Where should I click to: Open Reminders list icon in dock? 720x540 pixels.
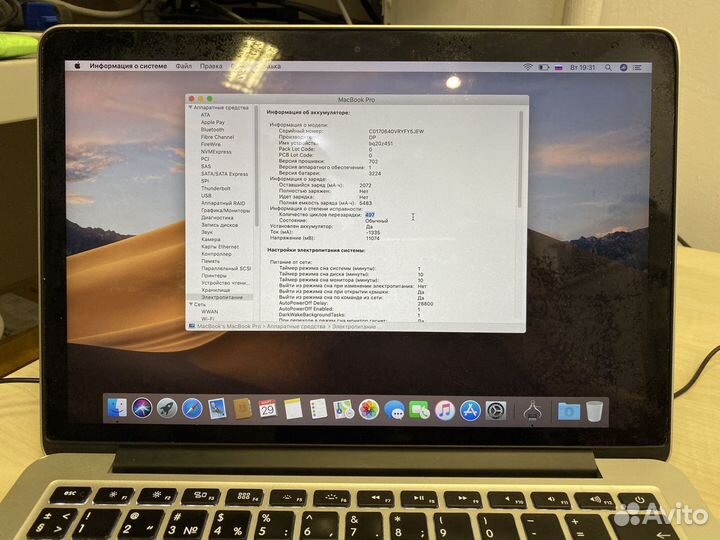[x=318, y=409]
